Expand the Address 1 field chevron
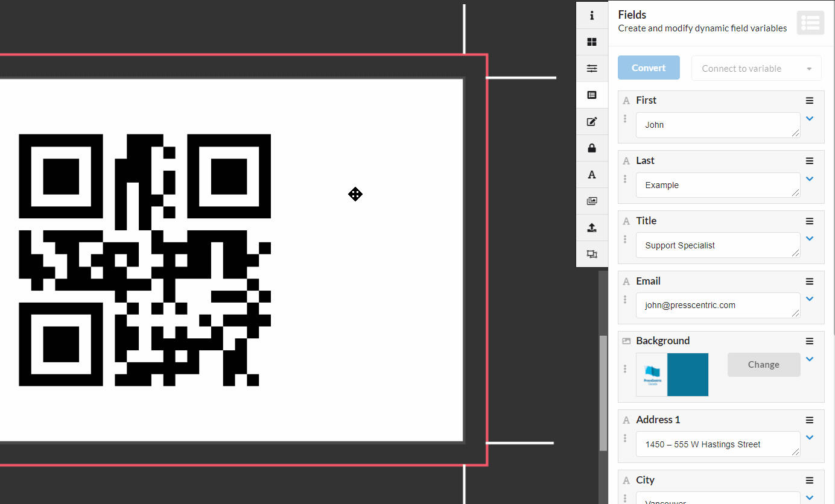Screen dimensions: 835x504 810,437
